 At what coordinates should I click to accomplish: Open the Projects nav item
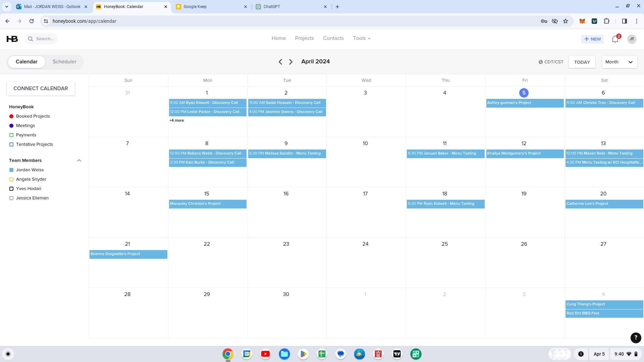(304, 38)
